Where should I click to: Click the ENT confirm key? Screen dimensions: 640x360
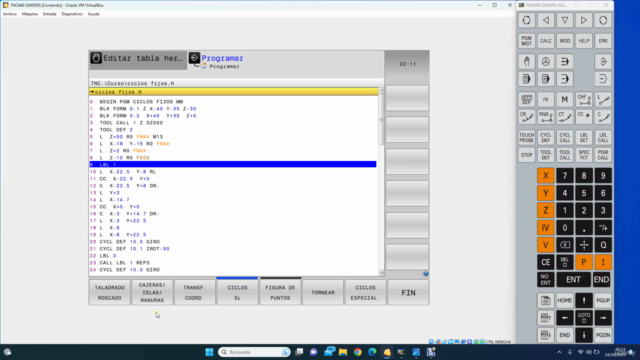click(x=573, y=280)
